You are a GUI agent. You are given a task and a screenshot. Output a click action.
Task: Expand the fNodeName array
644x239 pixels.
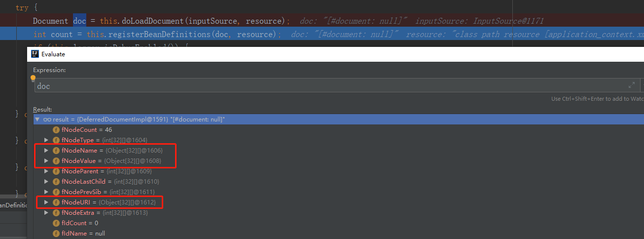(x=46, y=150)
